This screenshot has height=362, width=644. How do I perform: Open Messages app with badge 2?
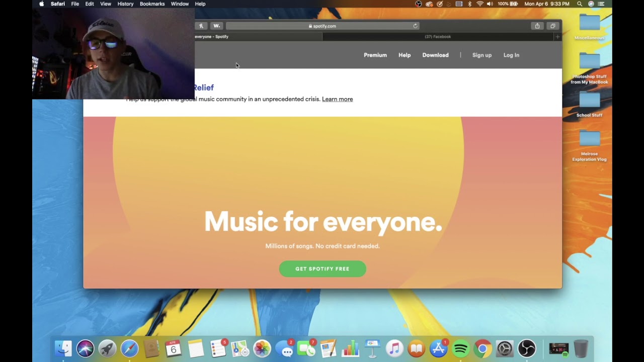pos(284,348)
